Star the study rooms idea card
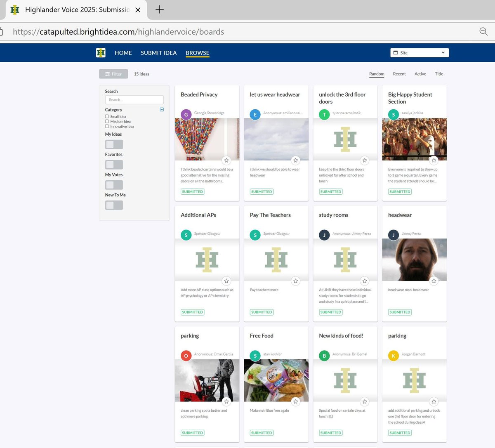 point(364,281)
